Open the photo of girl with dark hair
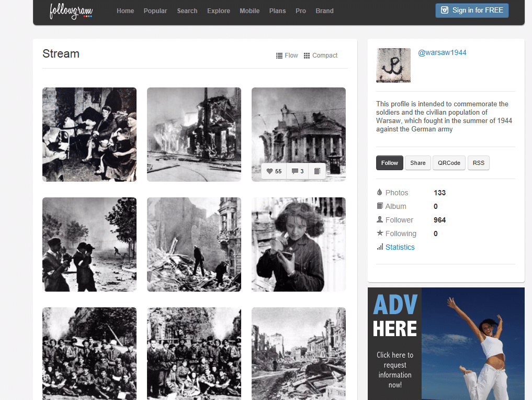This screenshot has width=532, height=400. coord(298,244)
